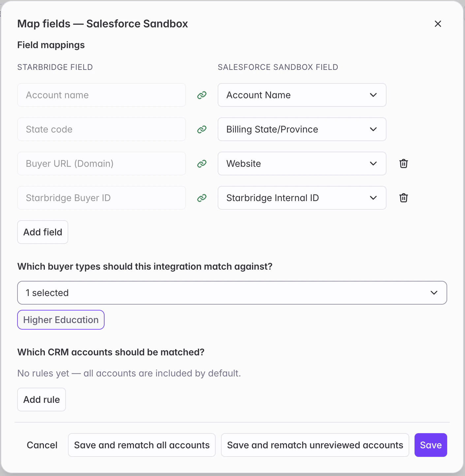Click Cancel
The image size is (465, 476).
click(42, 445)
